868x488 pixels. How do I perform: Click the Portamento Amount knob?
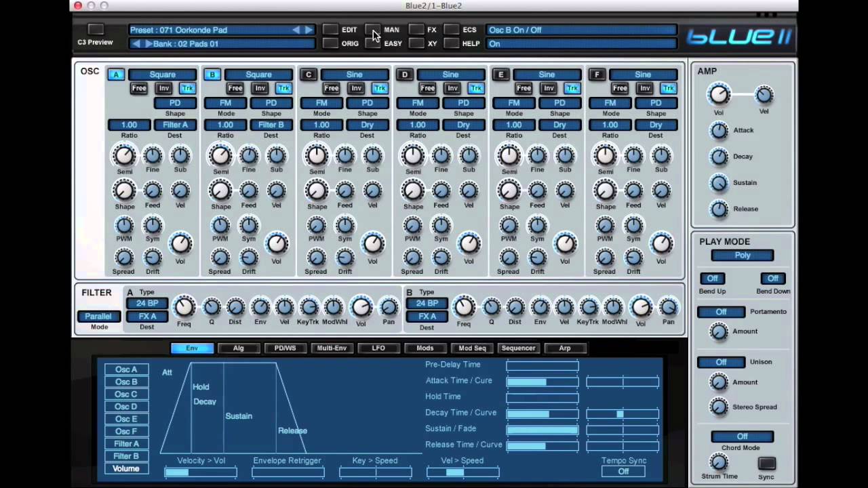719,331
